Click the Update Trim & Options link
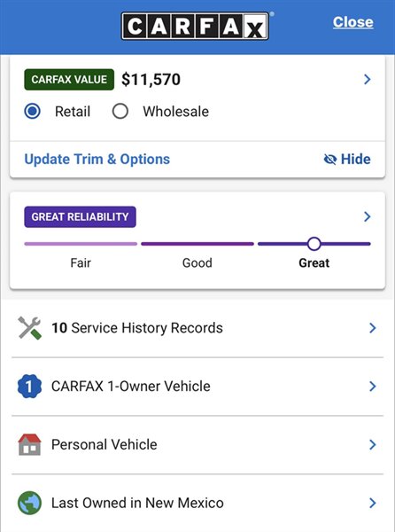Viewport: 395px width, 532px height. [97, 159]
